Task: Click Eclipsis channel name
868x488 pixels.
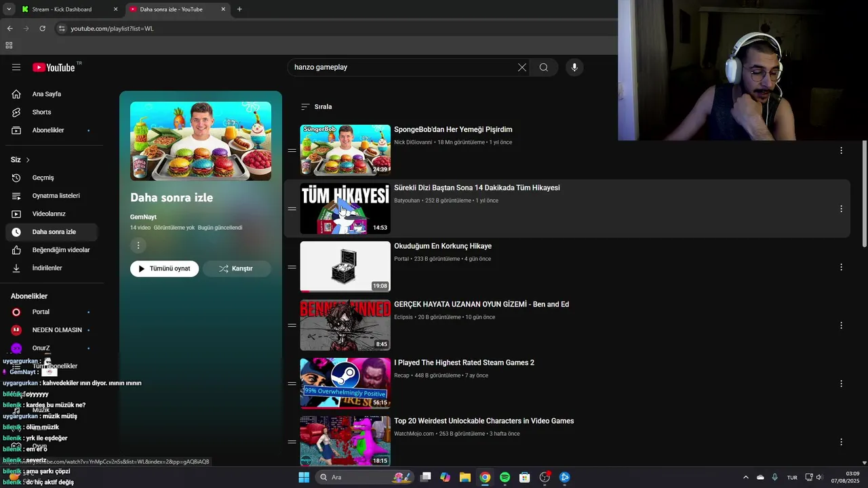Action: pos(403,317)
